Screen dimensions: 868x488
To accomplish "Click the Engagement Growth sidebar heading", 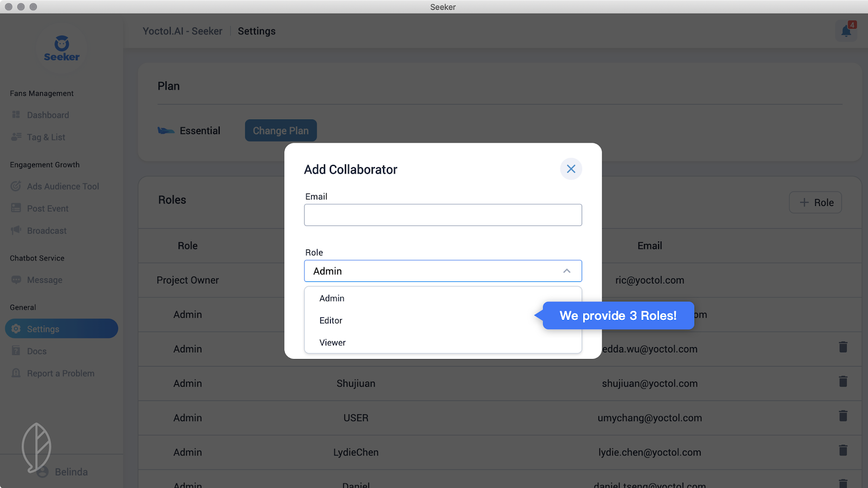I will click(x=44, y=164).
